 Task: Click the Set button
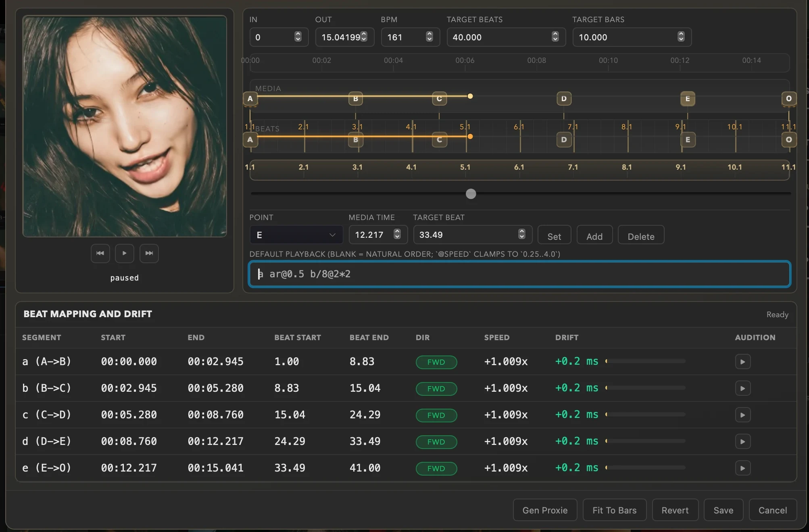(x=554, y=235)
